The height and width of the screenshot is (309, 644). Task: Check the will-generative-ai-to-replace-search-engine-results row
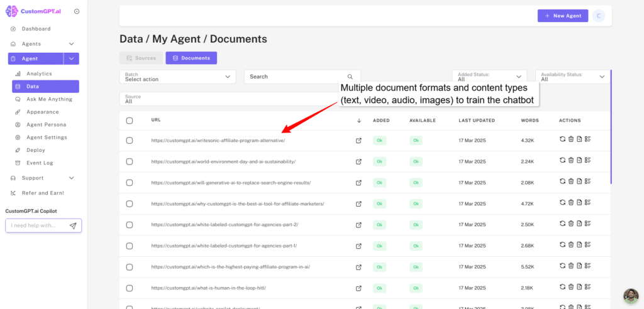pos(130,183)
